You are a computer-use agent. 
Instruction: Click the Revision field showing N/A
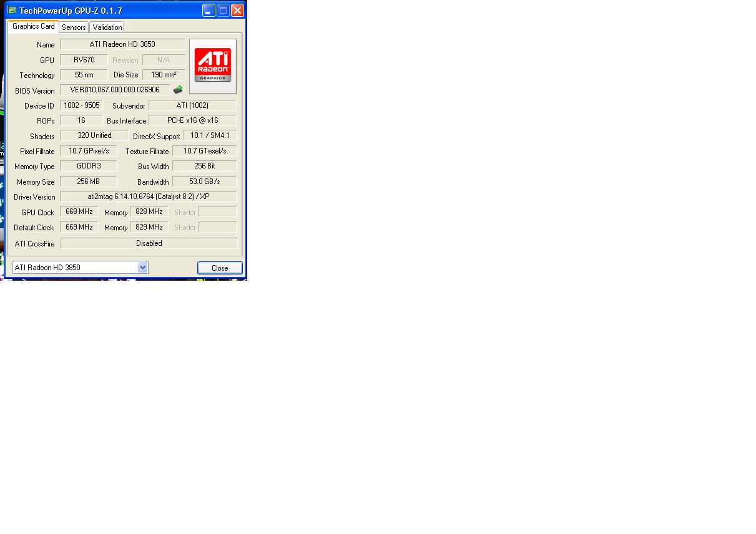(164, 60)
